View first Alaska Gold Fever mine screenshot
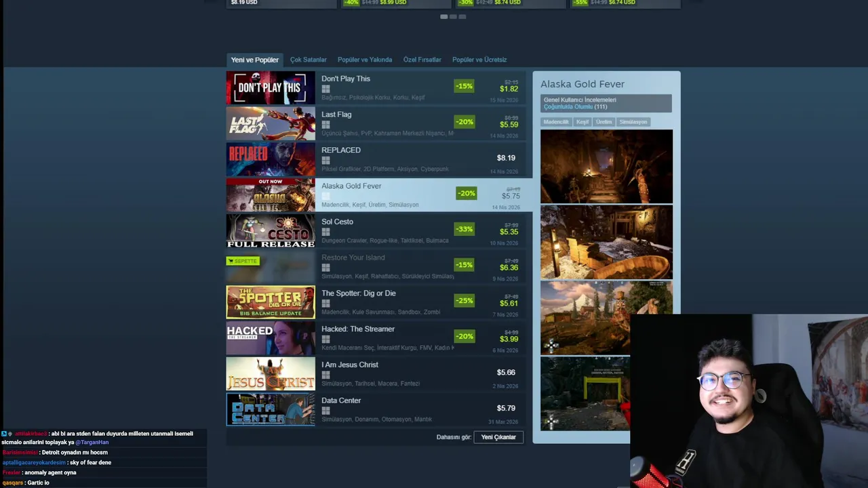The image size is (868, 488). [x=606, y=166]
